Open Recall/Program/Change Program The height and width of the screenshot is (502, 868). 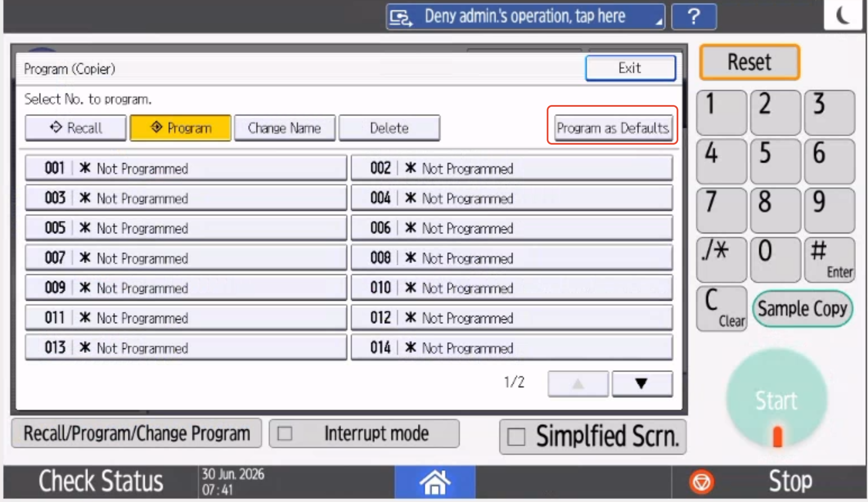point(136,434)
